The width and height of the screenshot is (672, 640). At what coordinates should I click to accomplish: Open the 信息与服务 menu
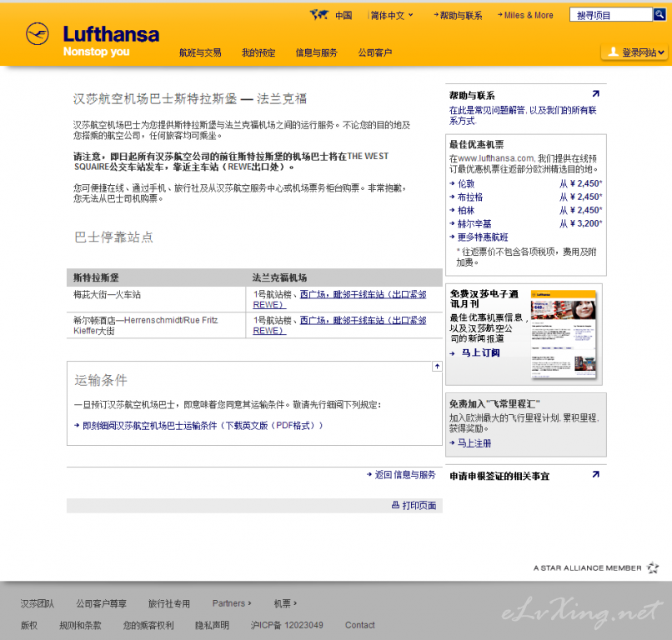point(316,52)
